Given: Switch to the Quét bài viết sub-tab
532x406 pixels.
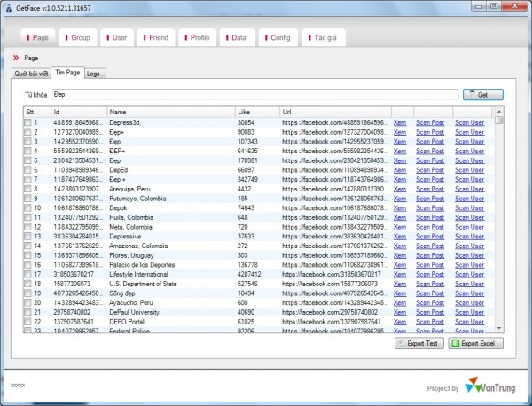Looking at the screenshot, I should pos(30,73).
